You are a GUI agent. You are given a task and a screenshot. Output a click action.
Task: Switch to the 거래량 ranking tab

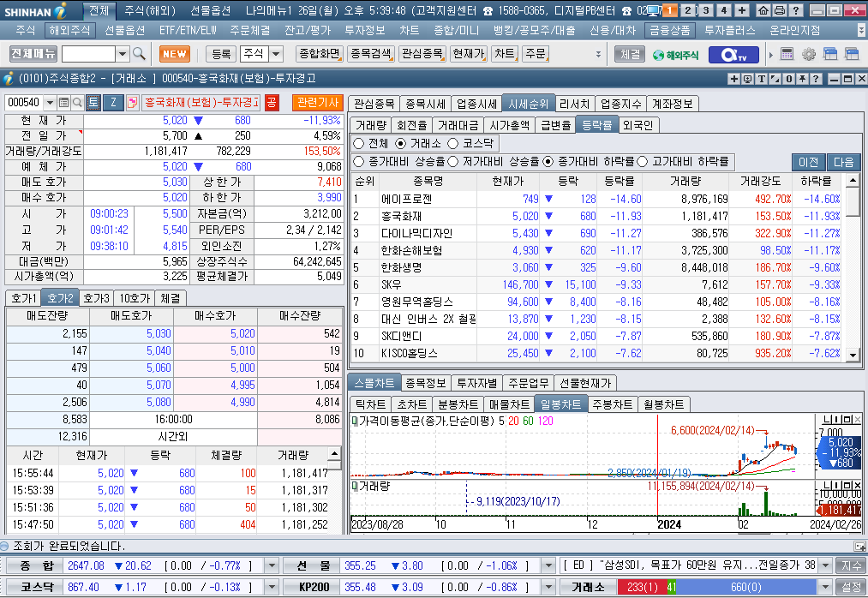371,125
